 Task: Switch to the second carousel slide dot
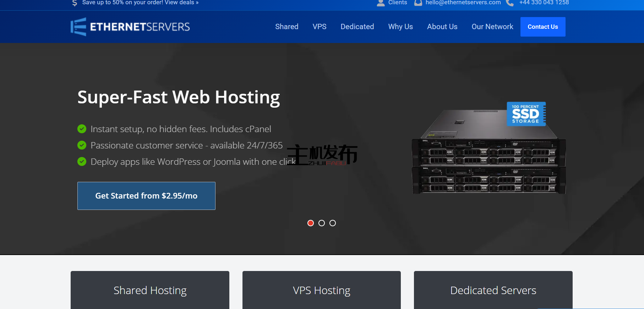(322, 223)
